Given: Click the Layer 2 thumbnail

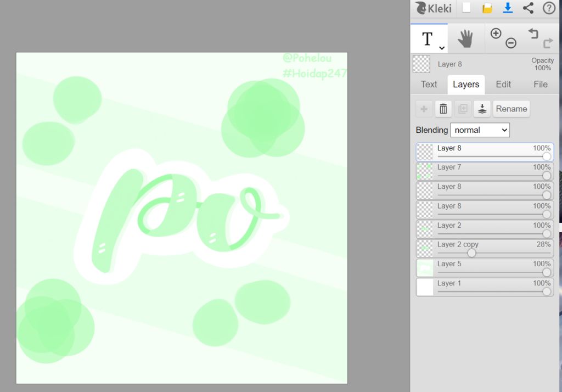Looking at the screenshot, I should click(425, 229).
